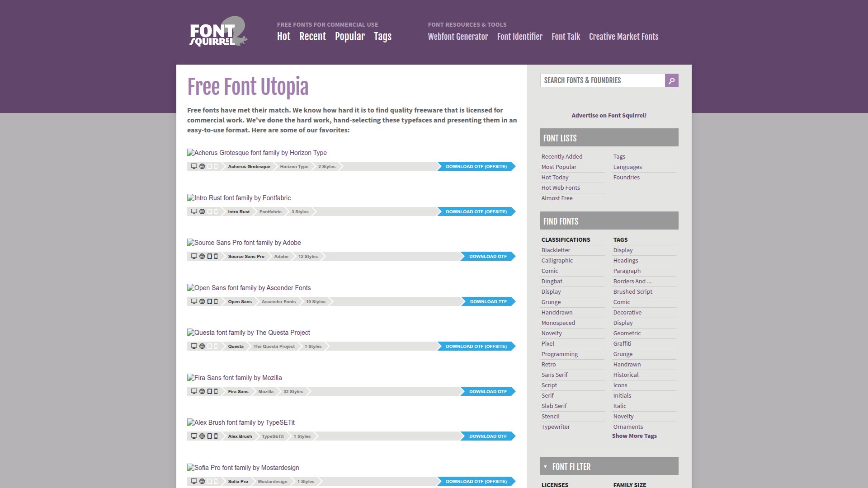Click globe icon in Source Sans Pro row
Viewport: 868px width, 488px height.
(x=202, y=256)
